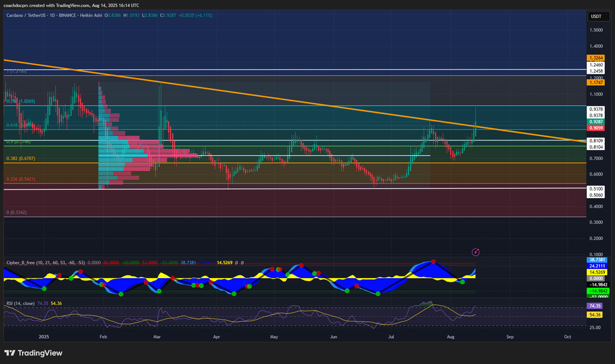Screen dimensions: 615x364
Task: Select the red 0.9059 price label
Action: pos(596,128)
